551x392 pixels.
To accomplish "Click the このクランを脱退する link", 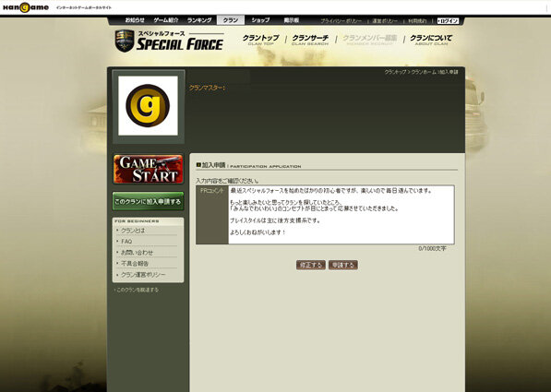I will pyautogui.click(x=138, y=290).
